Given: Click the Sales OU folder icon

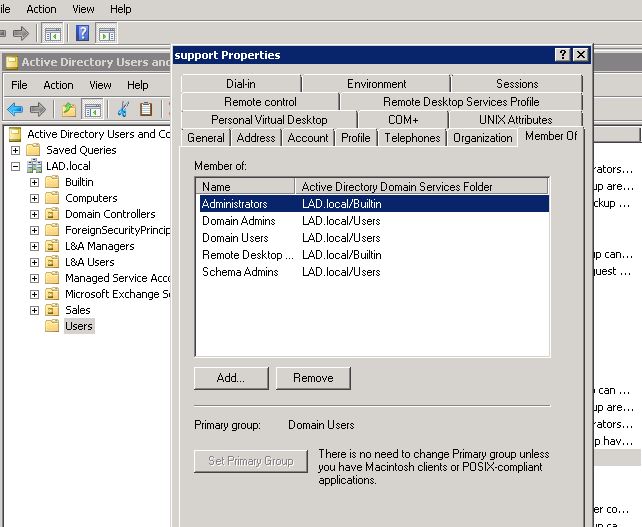Looking at the screenshot, I should (x=52, y=310).
